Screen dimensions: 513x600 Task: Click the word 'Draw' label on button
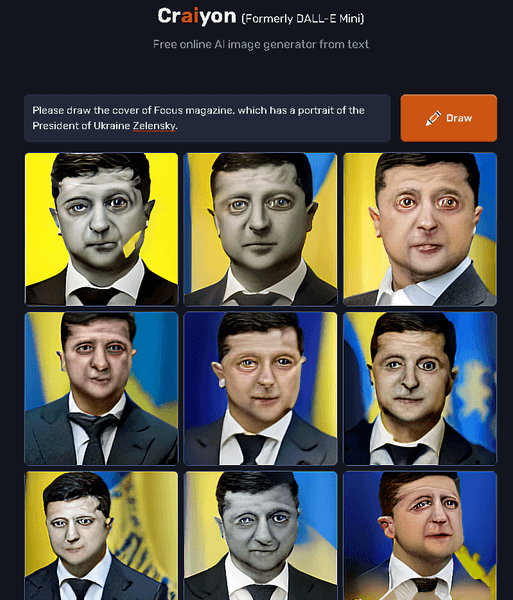[x=459, y=118]
